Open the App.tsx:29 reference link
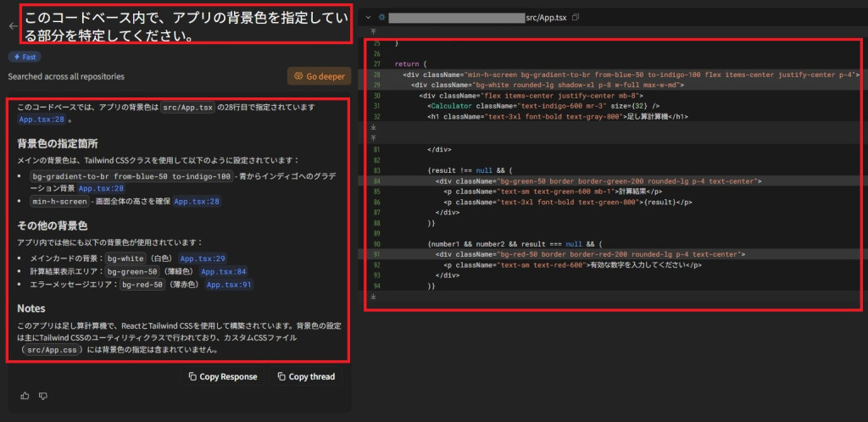The height and width of the screenshot is (422, 868). [203, 258]
